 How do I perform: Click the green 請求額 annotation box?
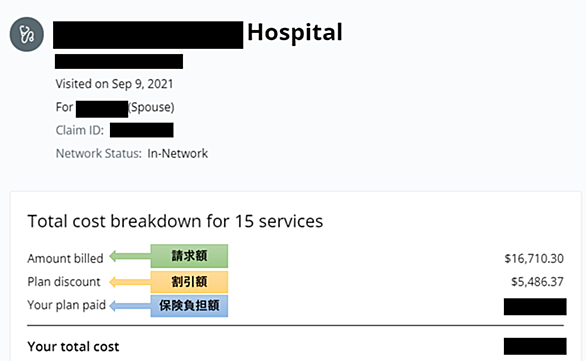[189, 256]
